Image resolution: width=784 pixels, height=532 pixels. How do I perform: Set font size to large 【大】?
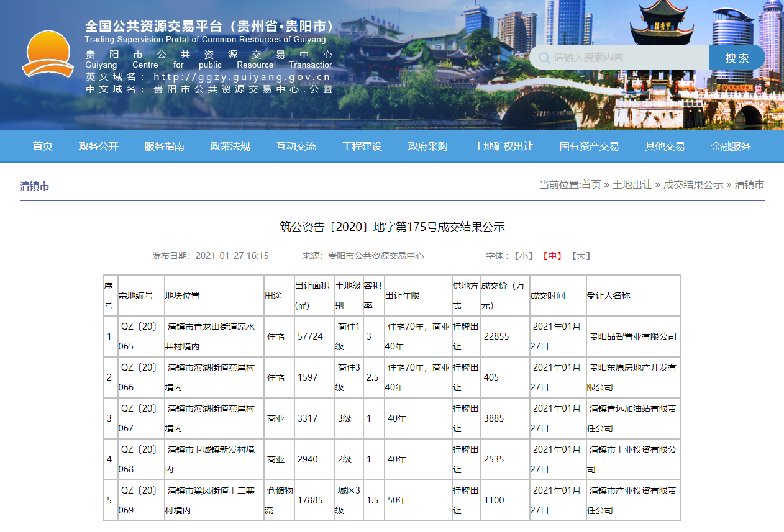pos(581,256)
